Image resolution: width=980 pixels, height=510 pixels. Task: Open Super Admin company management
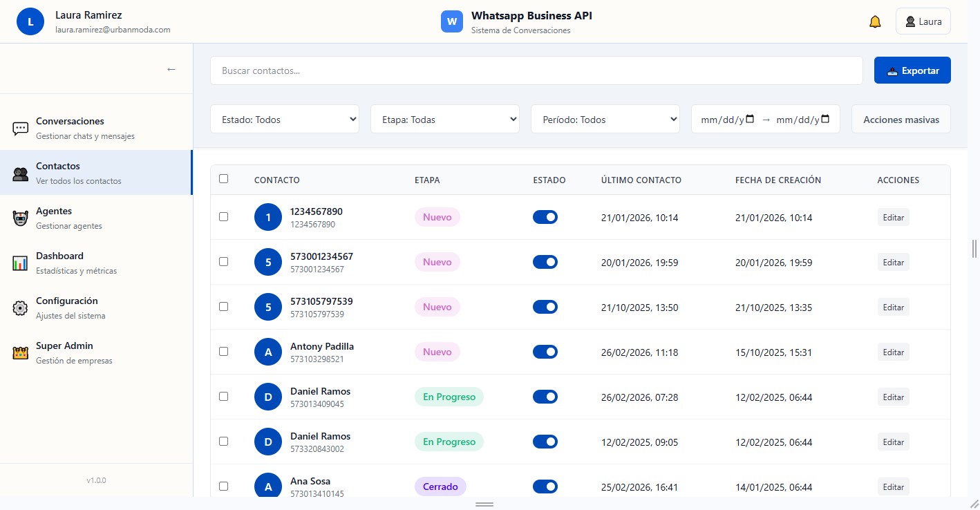(96, 352)
